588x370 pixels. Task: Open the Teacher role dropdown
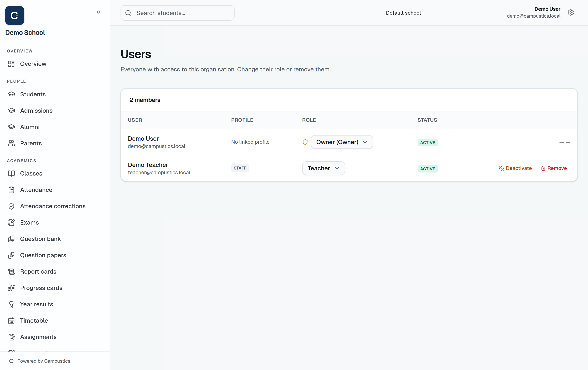(x=323, y=168)
